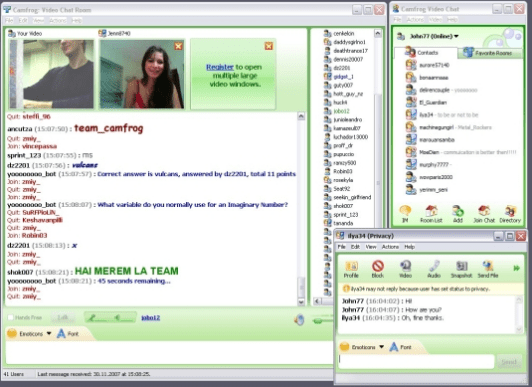The width and height of the screenshot is (532, 387).
Task: Take a Snapshot in ilya34 window
Action: coord(461,269)
